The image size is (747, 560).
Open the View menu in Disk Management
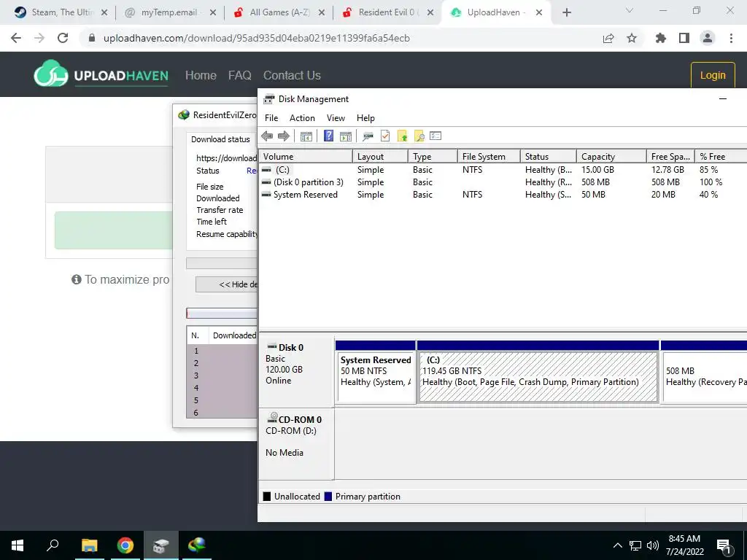(x=336, y=118)
